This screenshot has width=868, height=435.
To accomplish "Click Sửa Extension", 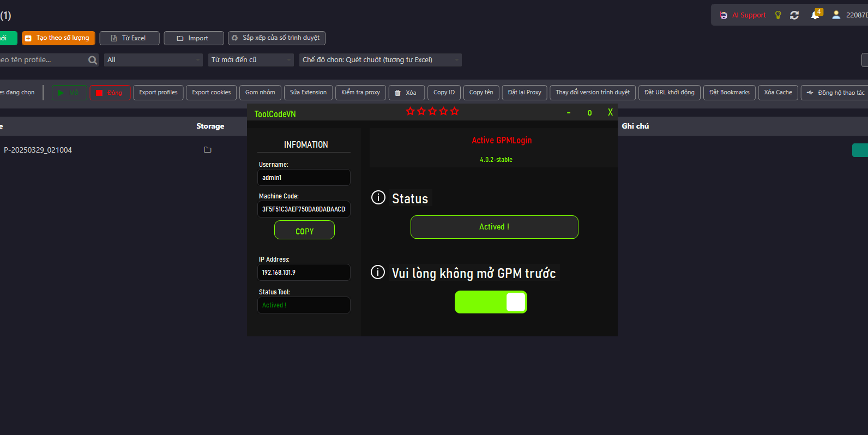I will pyautogui.click(x=308, y=93).
